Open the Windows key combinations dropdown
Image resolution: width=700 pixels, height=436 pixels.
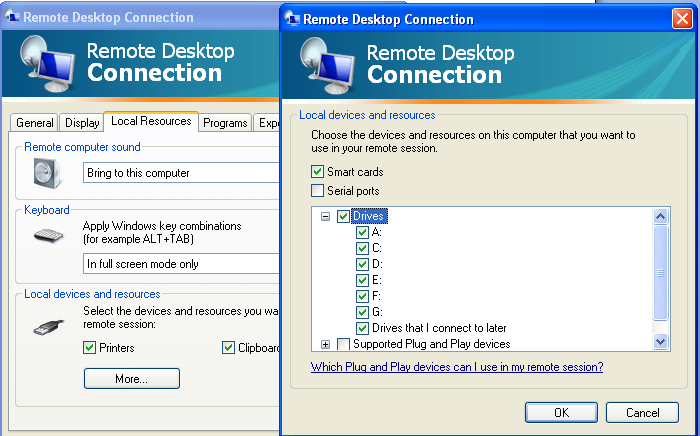pyautogui.click(x=181, y=264)
